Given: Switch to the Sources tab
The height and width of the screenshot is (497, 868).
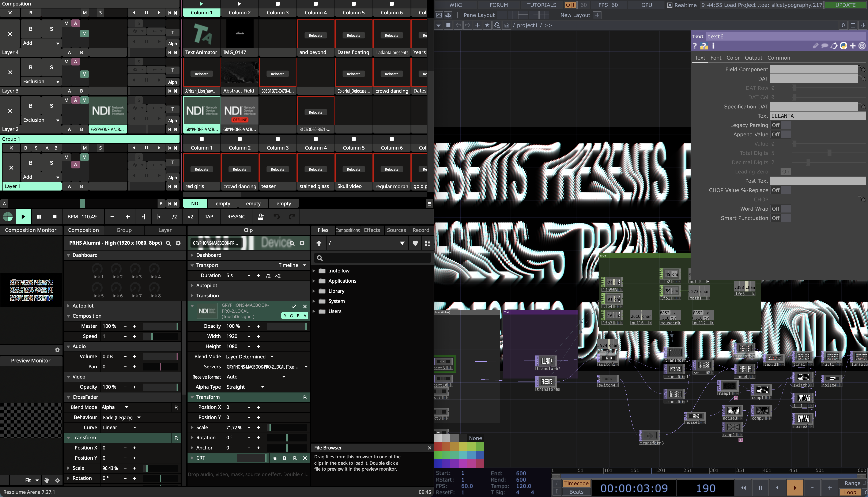Looking at the screenshot, I should 396,230.
